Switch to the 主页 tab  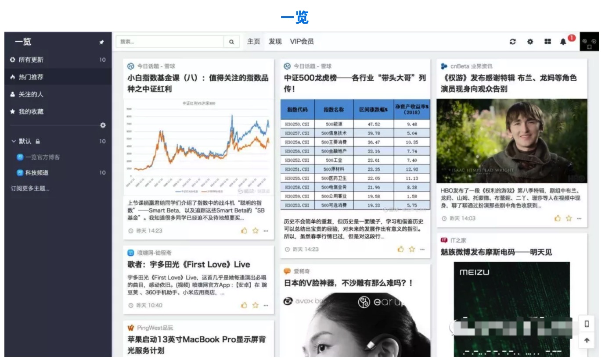(253, 42)
